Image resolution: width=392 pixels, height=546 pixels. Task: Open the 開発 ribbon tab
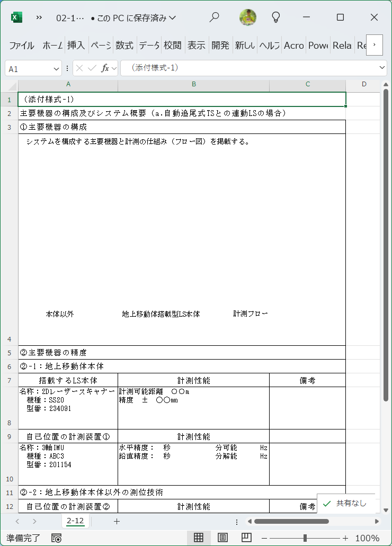pyautogui.click(x=220, y=45)
